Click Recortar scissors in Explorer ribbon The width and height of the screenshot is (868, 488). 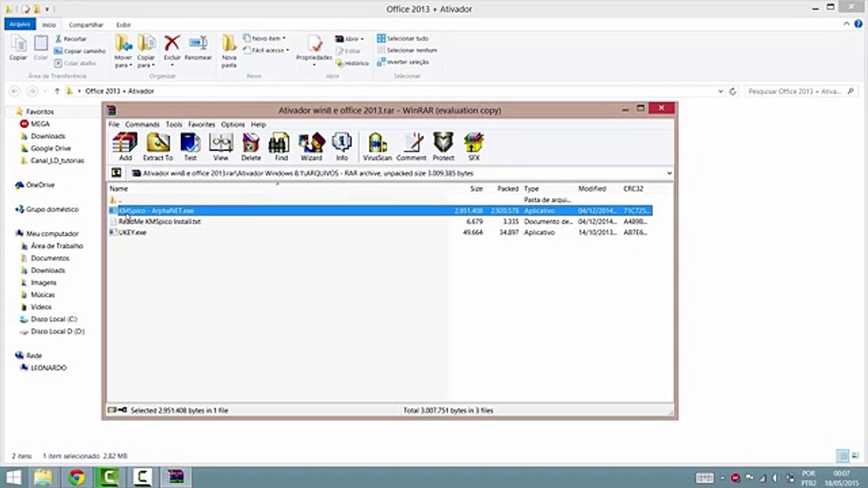[71, 39]
